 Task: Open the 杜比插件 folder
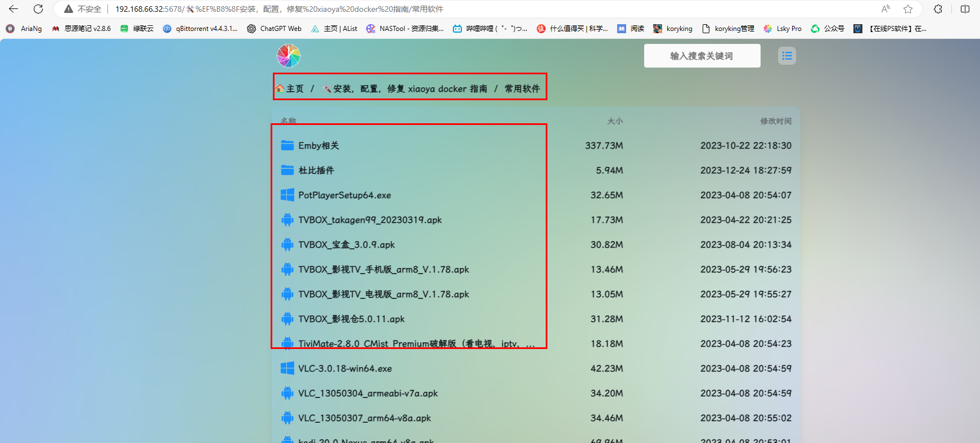pyautogui.click(x=316, y=171)
